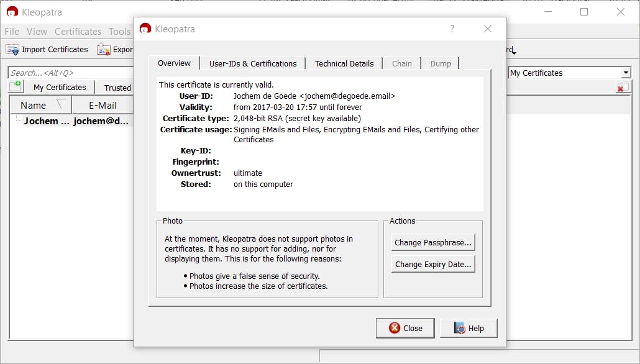This screenshot has height=364, width=640.
Task: Open the My Certificates filter dropdown
Action: (625, 73)
